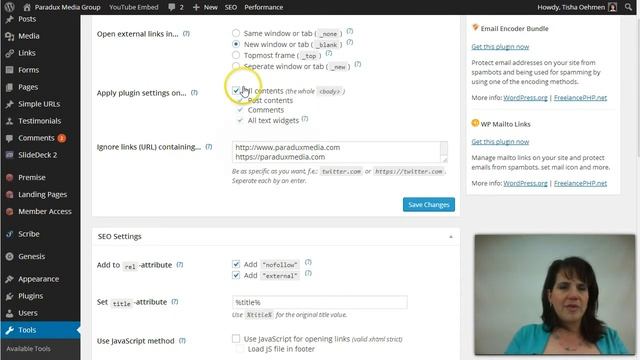
Task: Click the Tools wrench icon
Action: [x=9, y=330]
